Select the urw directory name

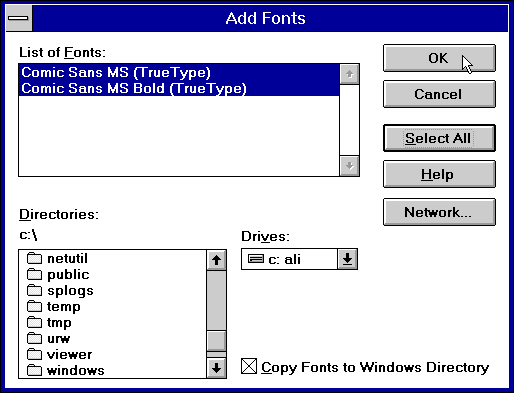tap(59, 339)
